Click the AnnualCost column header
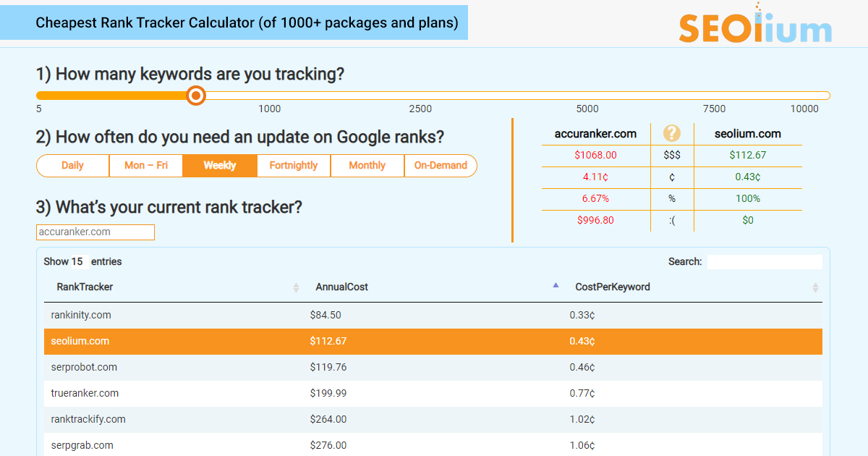868x456 pixels. [x=342, y=287]
